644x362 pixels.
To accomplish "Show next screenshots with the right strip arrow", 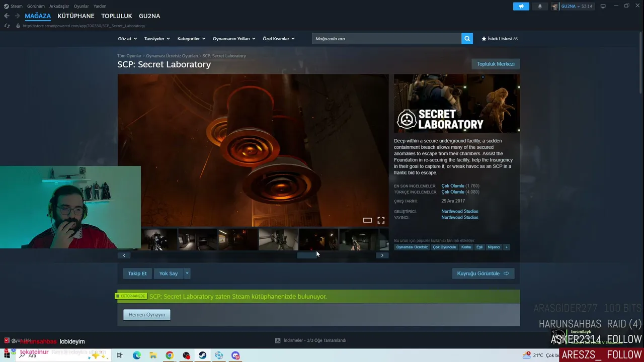I will pos(382,255).
